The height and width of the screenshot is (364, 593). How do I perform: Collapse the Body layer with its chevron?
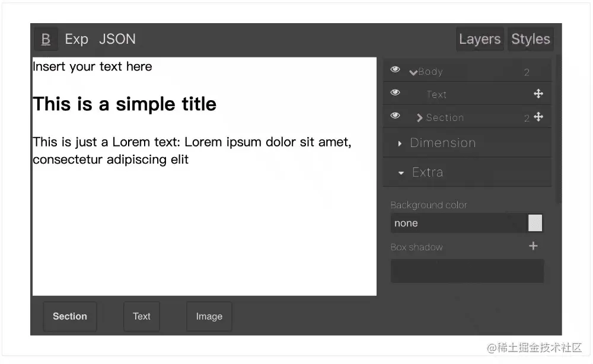pos(413,71)
